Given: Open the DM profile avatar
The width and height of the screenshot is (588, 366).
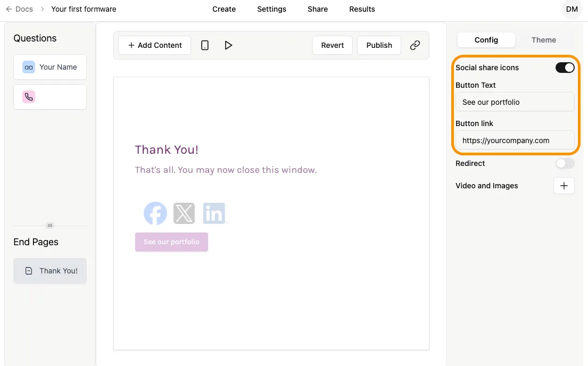Looking at the screenshot, I should point(572,9).
